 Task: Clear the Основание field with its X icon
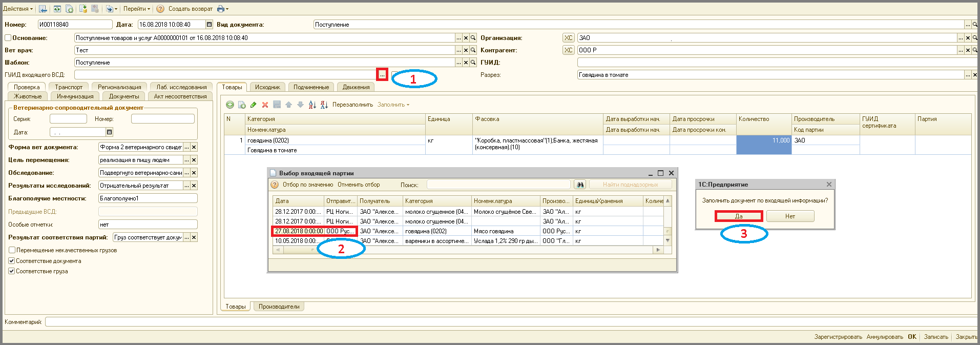tap(466, 38)
